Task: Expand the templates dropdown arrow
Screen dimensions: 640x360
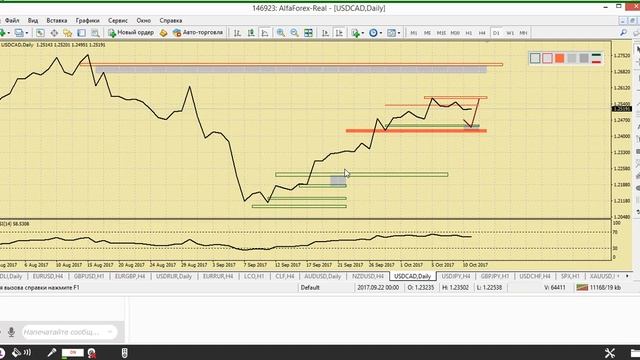Action: (399, 33)
